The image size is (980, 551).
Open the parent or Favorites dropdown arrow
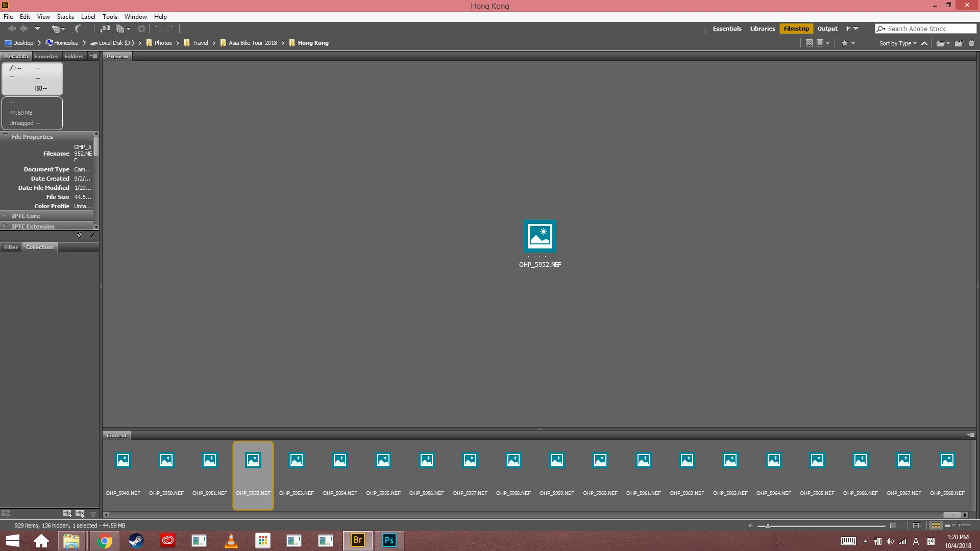coord(37,29)
